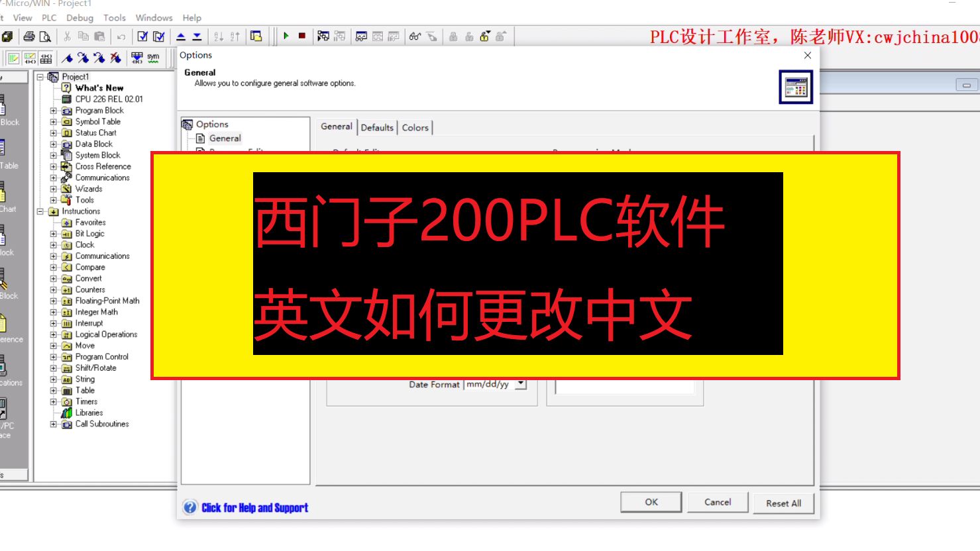Select 'Status Chart' in project tree
Image resolution: width=980 pixels, height=551 pixels.
(x=96, y=133)
